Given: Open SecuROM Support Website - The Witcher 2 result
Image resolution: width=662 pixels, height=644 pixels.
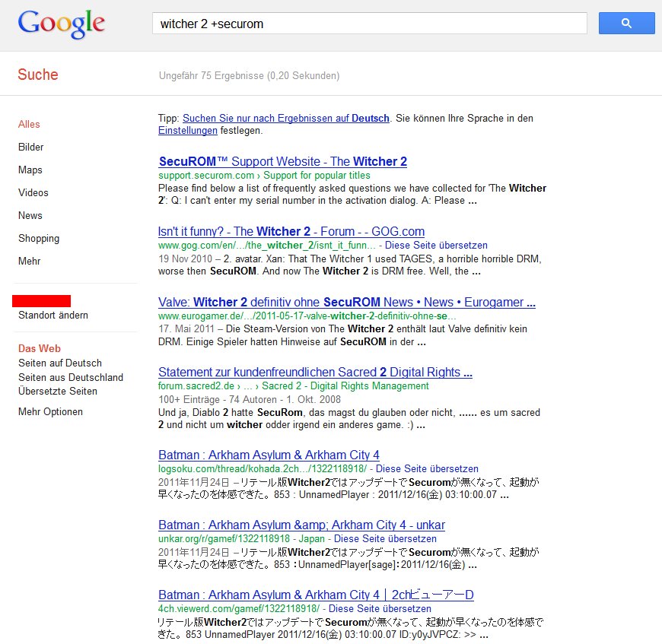Looking at the screenshot, I should 283,161.
